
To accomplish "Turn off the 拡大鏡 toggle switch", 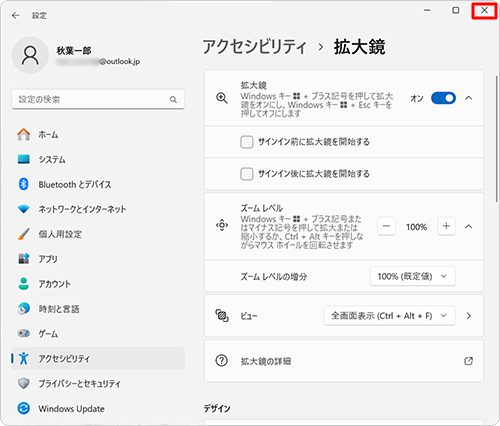I will point(443,98).
